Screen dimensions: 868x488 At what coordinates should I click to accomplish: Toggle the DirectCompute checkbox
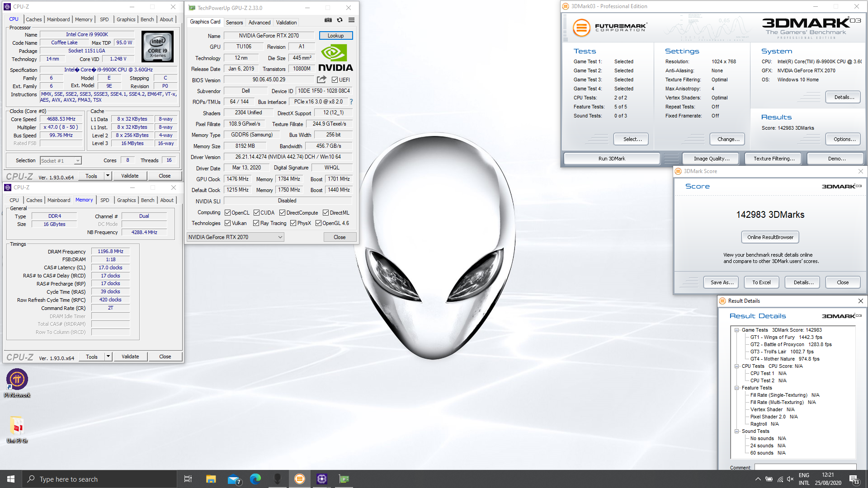tap(282, 213)
